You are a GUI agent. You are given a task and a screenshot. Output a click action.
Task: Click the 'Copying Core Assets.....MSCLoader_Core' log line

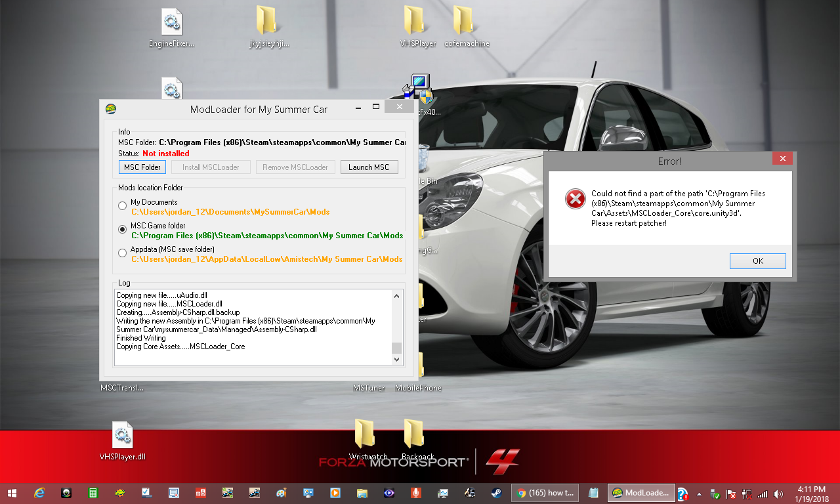click(x=180, y=346)
